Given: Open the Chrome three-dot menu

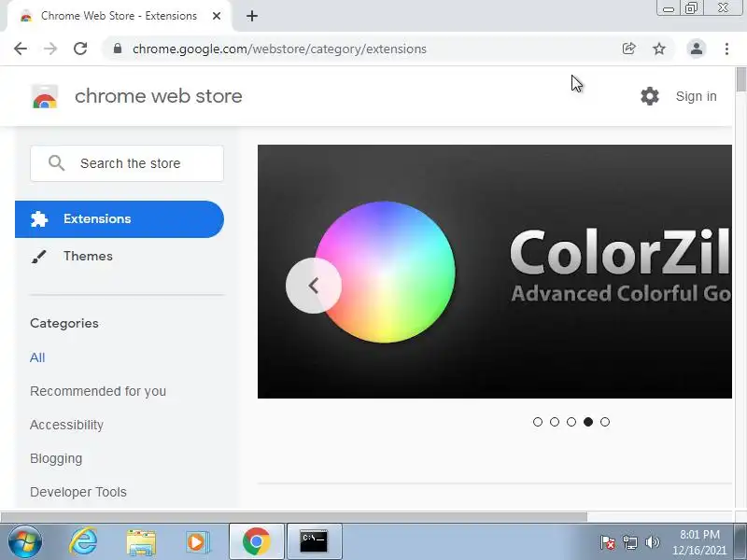Looking at the screenshot, I should [726, 49].
